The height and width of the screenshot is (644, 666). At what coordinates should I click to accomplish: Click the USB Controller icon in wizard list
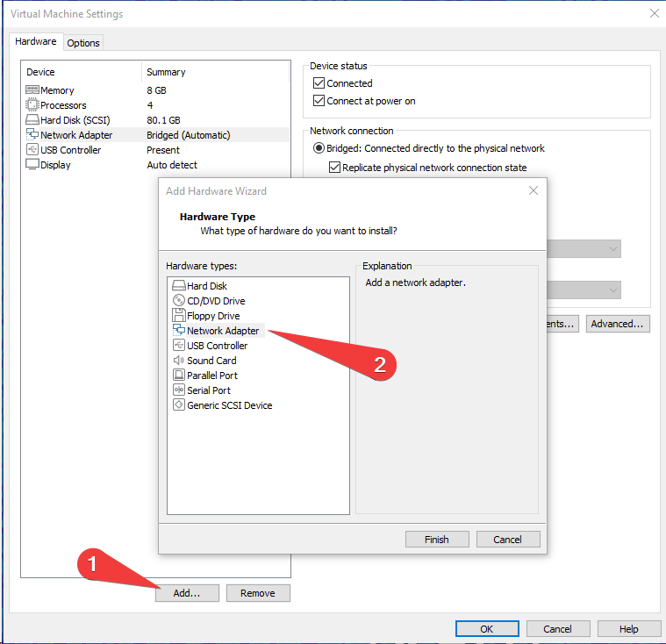tap(179, 345)
